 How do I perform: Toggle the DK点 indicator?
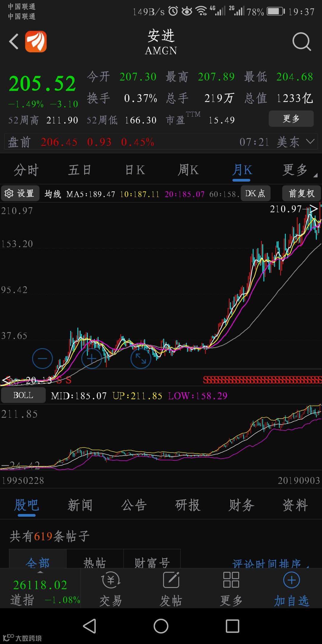255,193
